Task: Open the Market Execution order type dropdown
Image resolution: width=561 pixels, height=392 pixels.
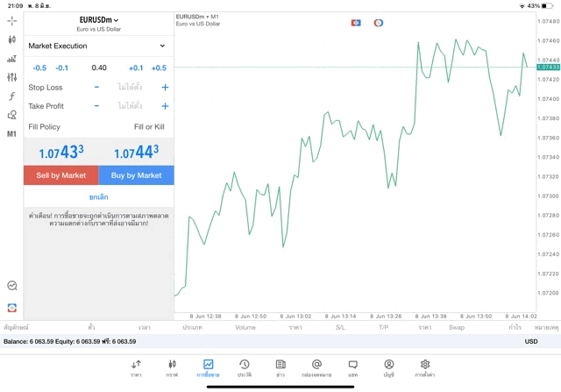Action: [98, 46]
